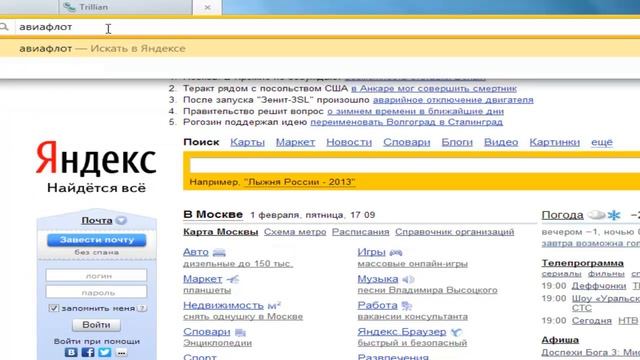The width and height of the screenshot is (640, 360).
Task: Open the ещё menu of services
Action: pos(602,142)
